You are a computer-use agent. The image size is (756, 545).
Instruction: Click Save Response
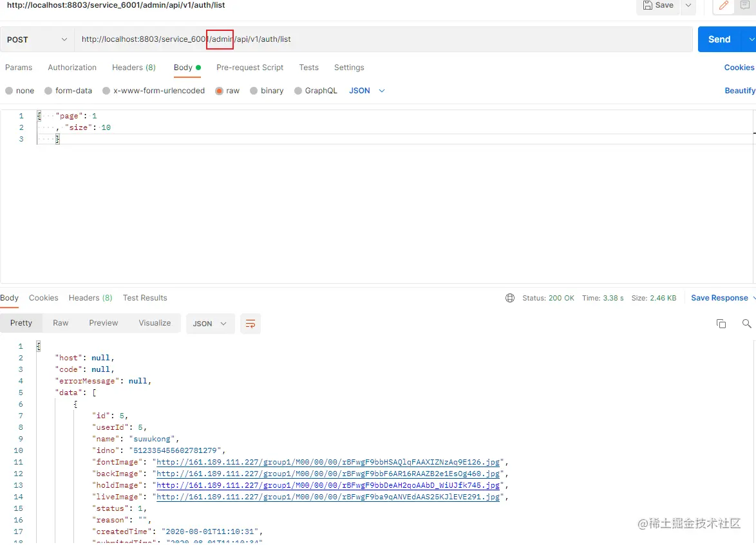tap(719, 298)
